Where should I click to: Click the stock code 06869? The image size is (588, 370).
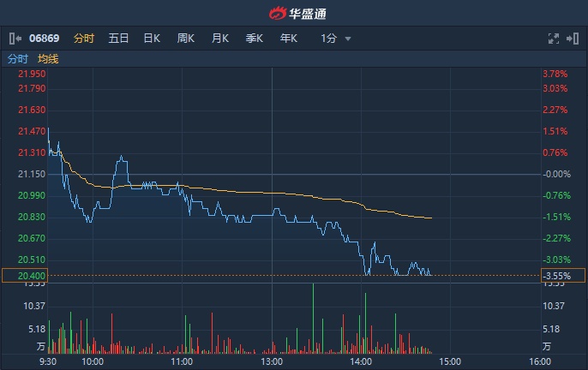(x=44, y=39)
